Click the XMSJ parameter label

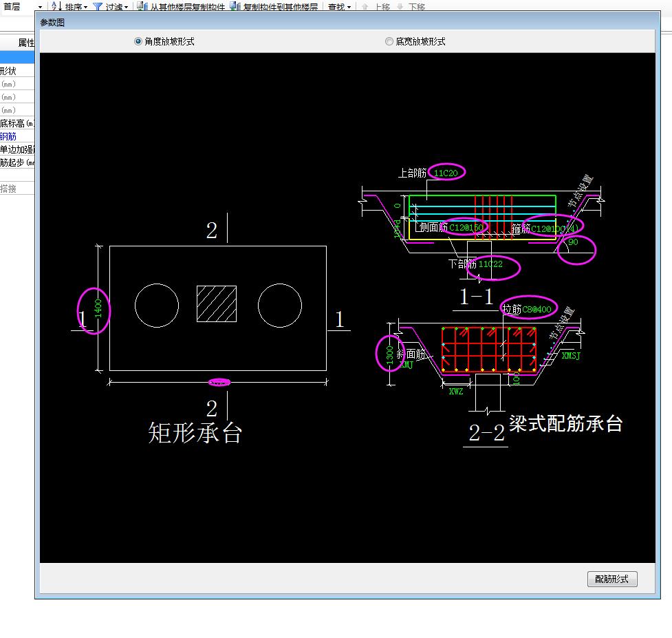(571, 355)
